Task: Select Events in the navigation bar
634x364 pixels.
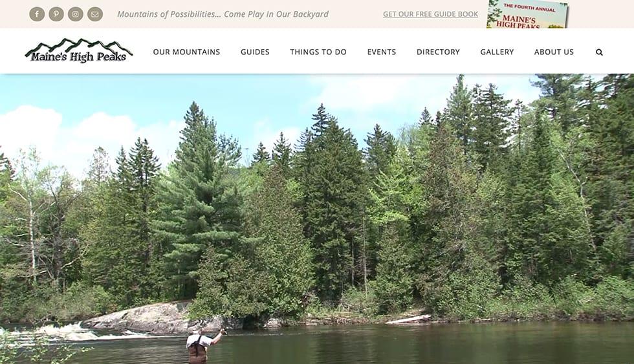Action: point(382,52)
